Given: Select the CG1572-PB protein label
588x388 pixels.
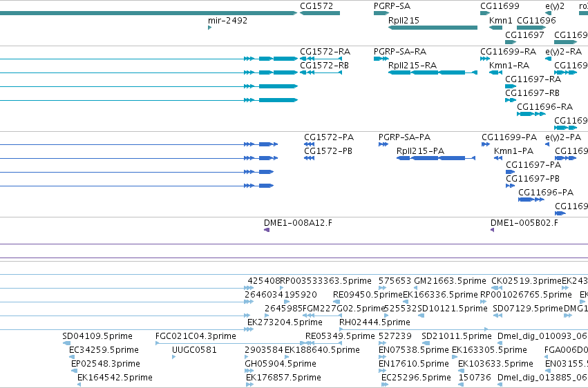Looking at the screenshot, I should pyautogui.click(x=328, y=151).
